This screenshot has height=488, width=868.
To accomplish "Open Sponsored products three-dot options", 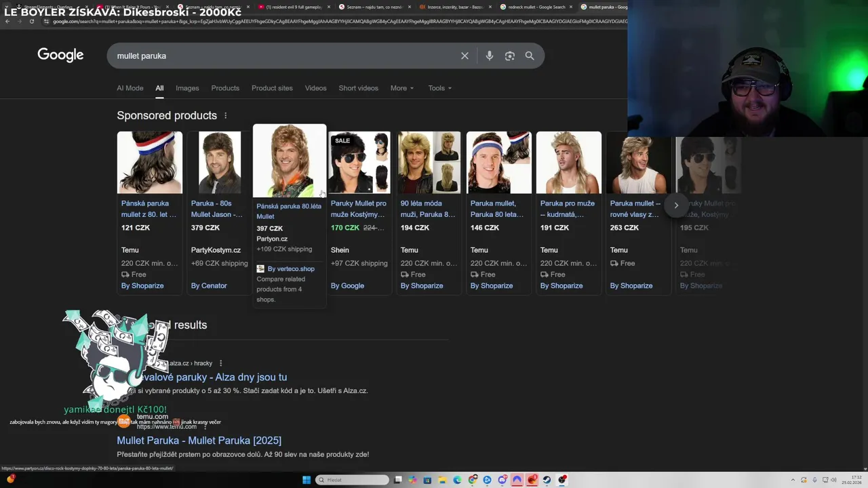I will tap(226, 116).
